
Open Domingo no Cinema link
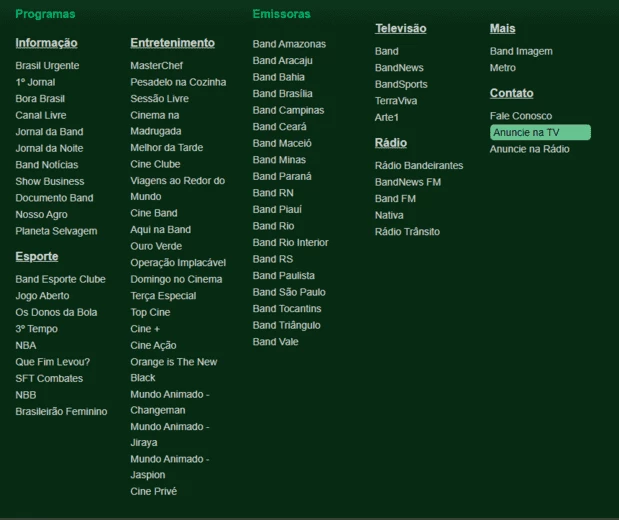pos(176,280)
